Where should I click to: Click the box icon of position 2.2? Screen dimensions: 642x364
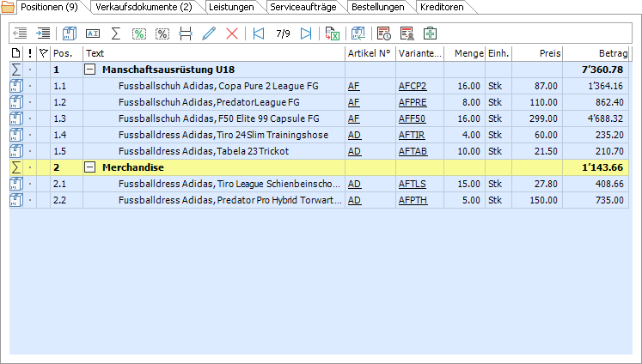pyautogui.click(x=16, y=200)
